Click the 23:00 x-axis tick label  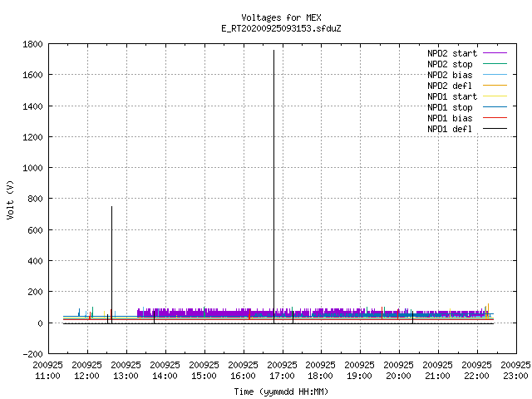click(515, 376)
